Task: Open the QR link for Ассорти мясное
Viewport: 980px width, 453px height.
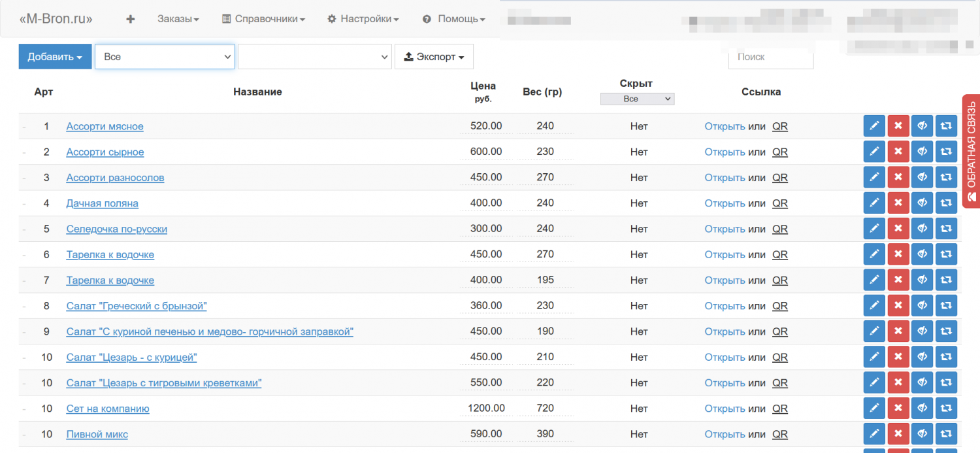Action: pos(780,126)
